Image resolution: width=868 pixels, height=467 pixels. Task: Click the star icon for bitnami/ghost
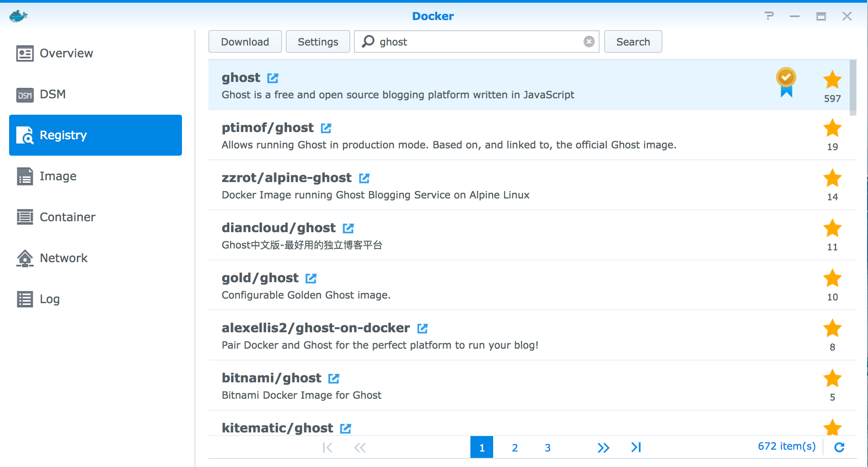pyautogui.click(x=832, y=378)
